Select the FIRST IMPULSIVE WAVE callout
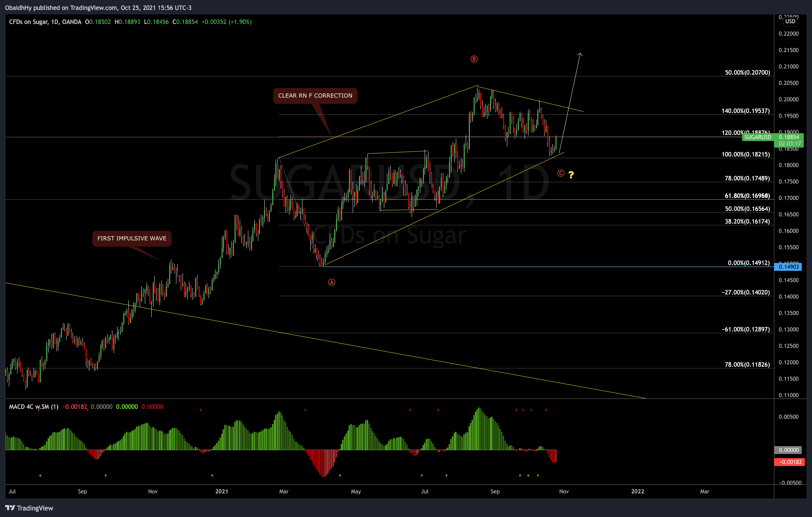The image size is (812, 517). click(x=132, y=239)
